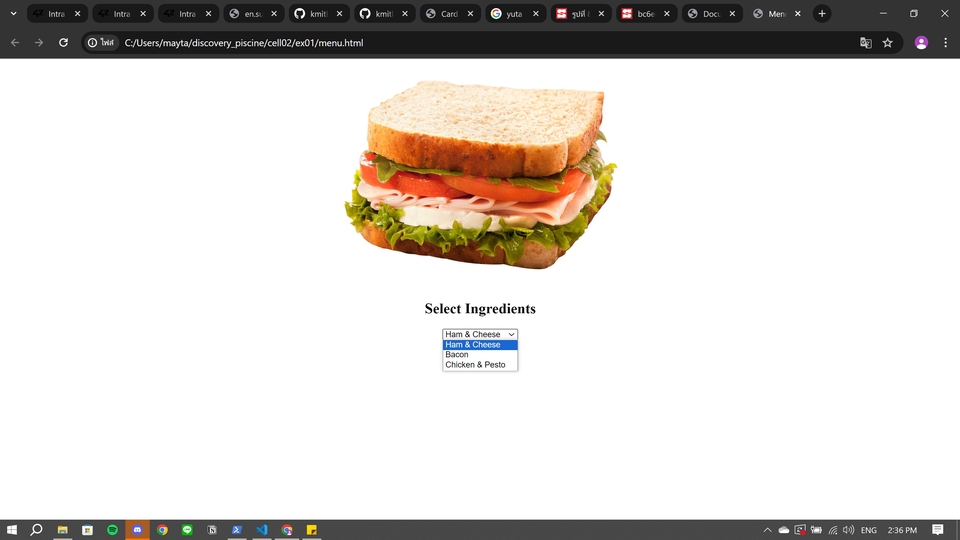Image resolution: width=960 pixels, height=540 pixels.
Task: Open Discord from the taskbar
Action: 137,530
